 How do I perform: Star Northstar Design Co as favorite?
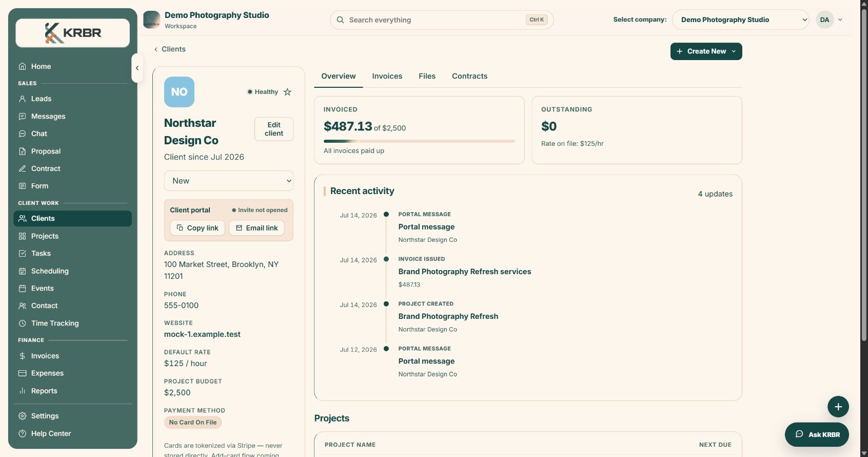pyautogui.click(x=287, y=92)
